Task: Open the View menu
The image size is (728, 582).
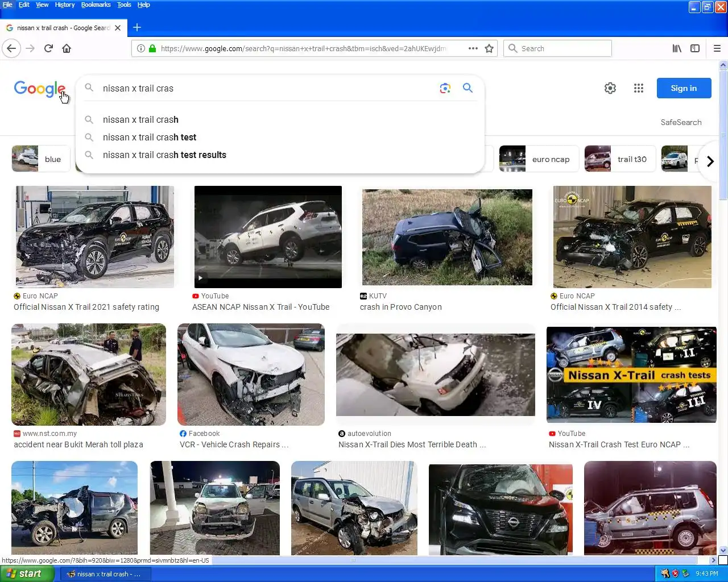Action: click(x=42, y=5)
